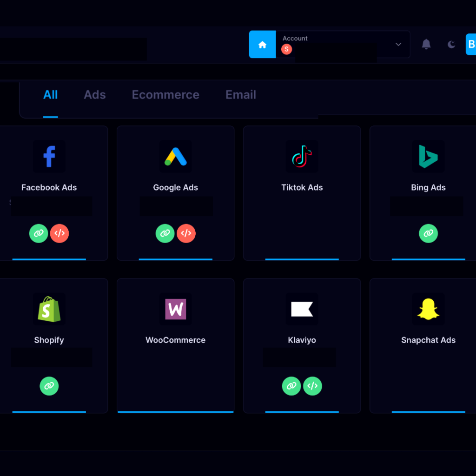Expand the Account selector dropdown
The width and height of the screenshot is (476, 476).
click(398, 44)
